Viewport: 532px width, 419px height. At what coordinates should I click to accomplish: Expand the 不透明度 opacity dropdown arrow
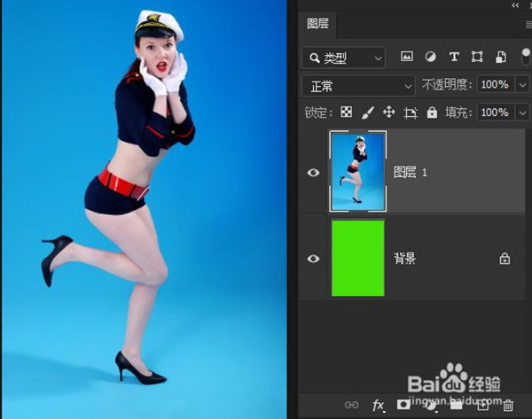(x=521, y=85)
